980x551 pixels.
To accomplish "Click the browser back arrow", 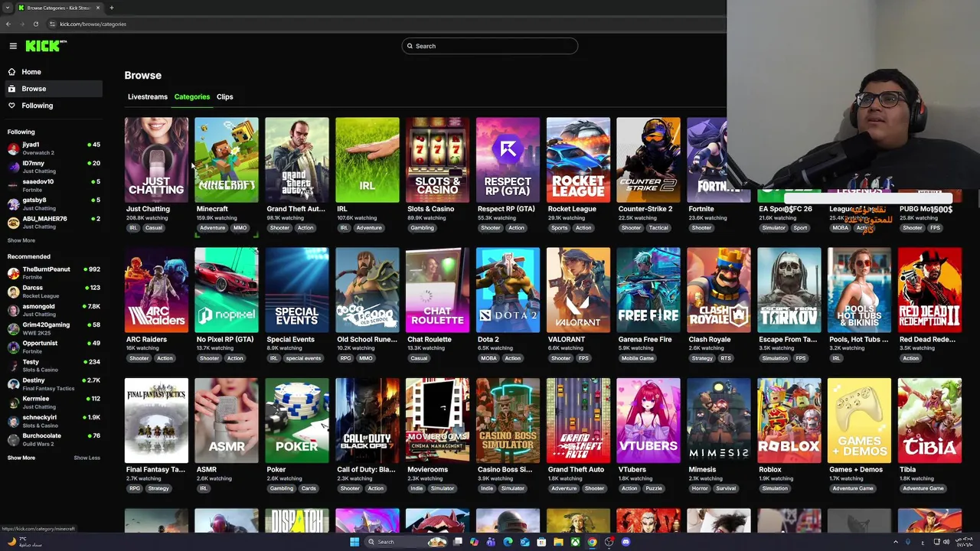I will coord(8,24).
